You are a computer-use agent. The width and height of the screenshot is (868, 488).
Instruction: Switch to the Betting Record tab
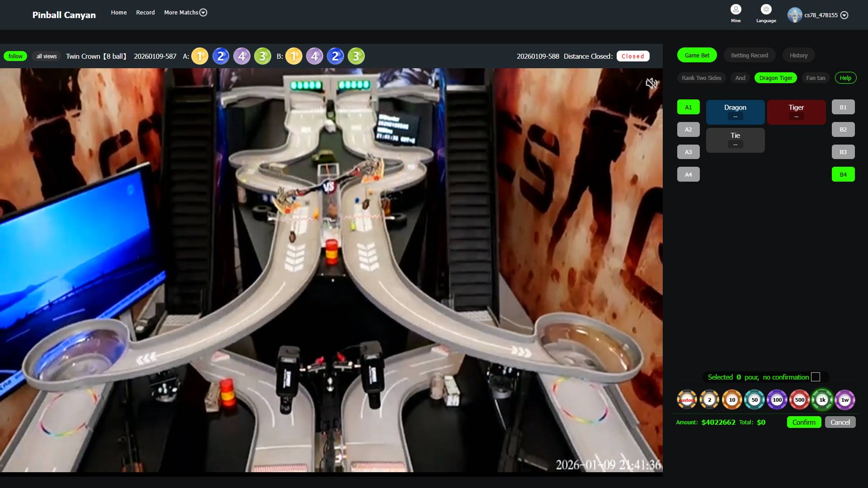point(749,56)
